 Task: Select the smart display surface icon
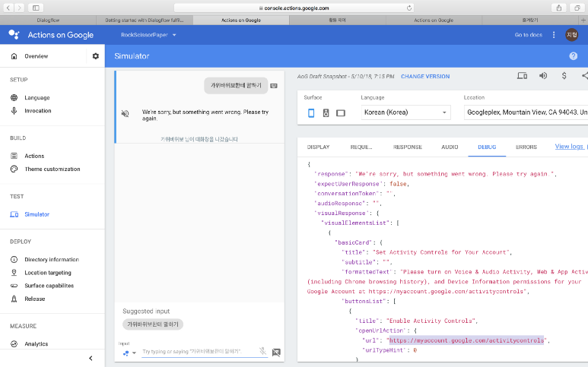coord(340,113)
